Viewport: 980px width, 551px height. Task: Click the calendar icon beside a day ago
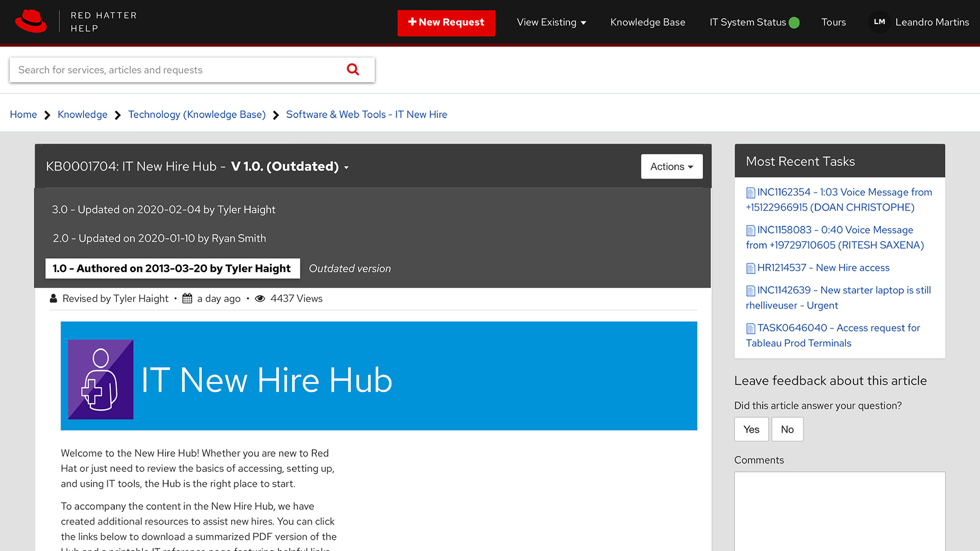click(187, 298)
